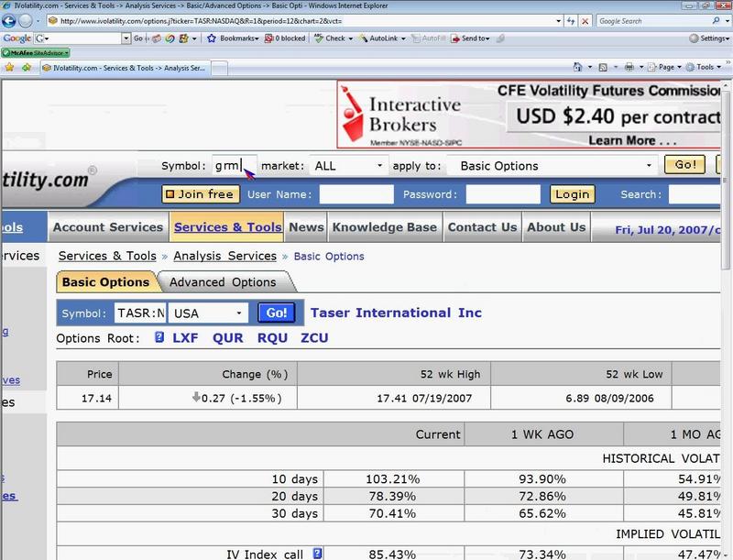Open the About Us menu item

pos(556,227)
